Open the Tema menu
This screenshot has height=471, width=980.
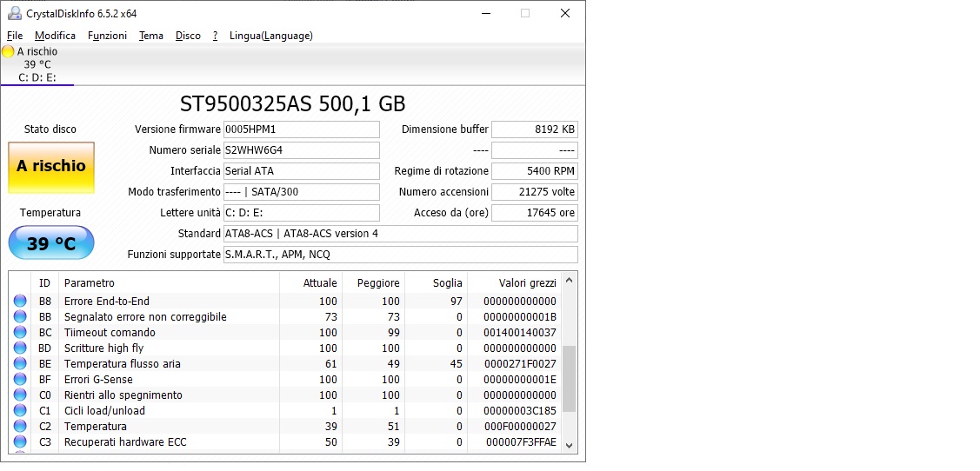(x=151, y=36)
